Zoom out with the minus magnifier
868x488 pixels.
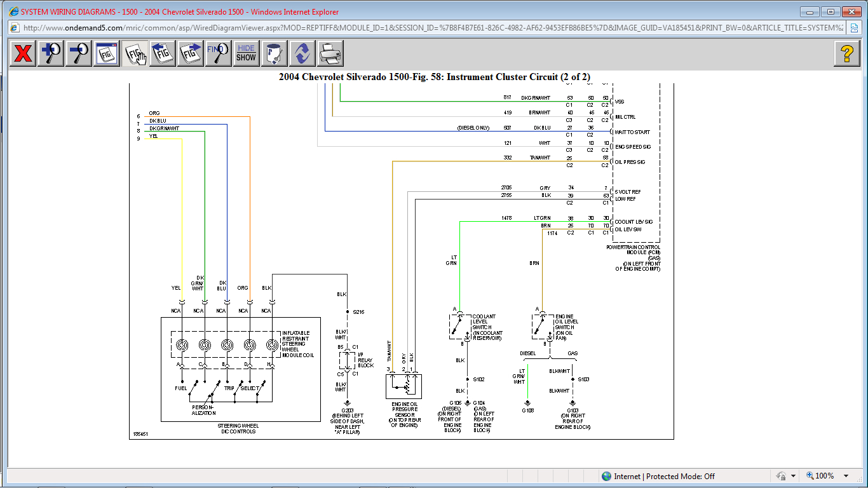click(x=79, y=53)
